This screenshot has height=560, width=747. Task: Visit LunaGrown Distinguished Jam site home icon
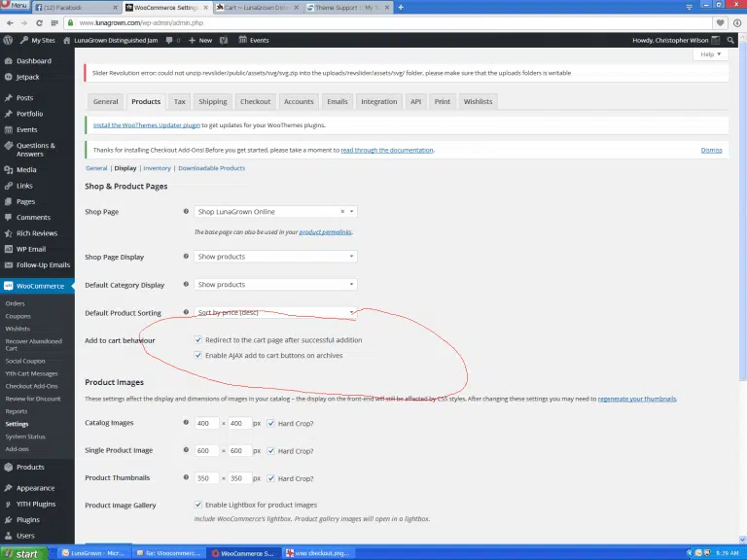point(67,41)
